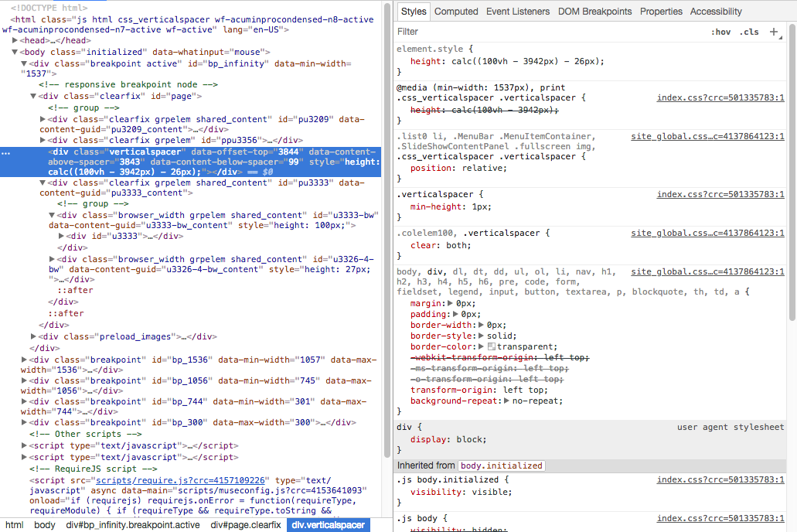Image resolution: width=797 pixels, height=532 pixels.
Task: Open index.css link for .js body rule
Action: tap(720, 518)
